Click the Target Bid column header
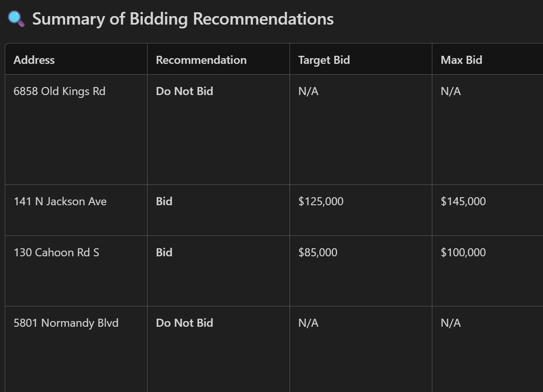Image resolution: width=543 pixels, height=392 pixels. point(324,60)
